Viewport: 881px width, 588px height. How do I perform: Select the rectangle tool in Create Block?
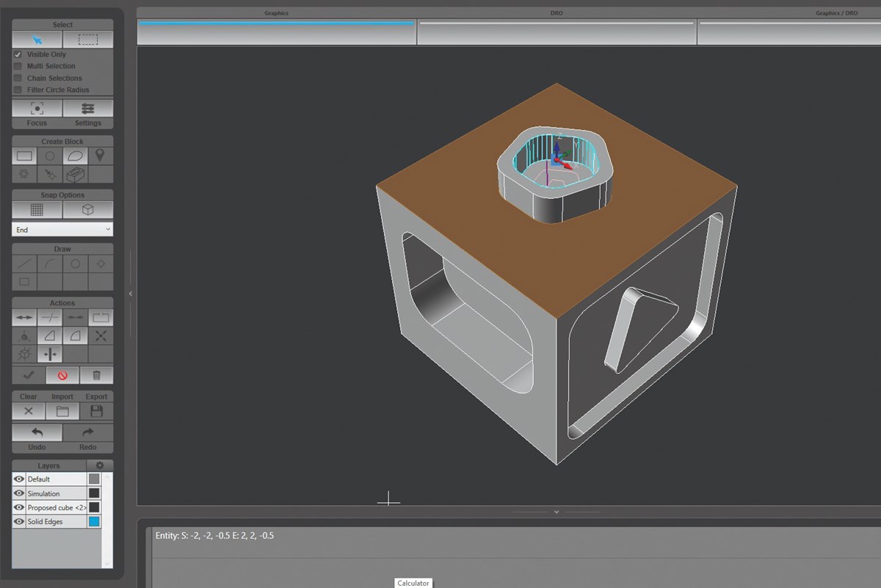[x=23, y=156]
